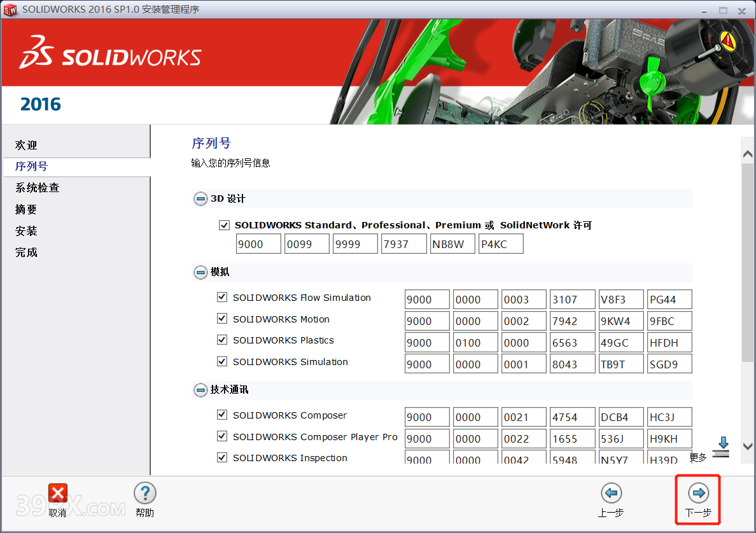
Task: Collapse the 3D 设计 section
Action: [x=199, y=198]
